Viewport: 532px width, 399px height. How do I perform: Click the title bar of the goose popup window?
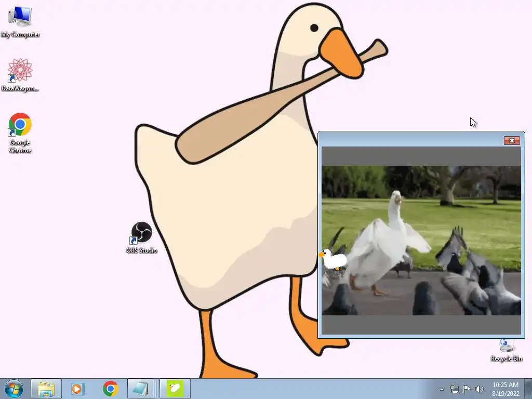coord(410,140)
